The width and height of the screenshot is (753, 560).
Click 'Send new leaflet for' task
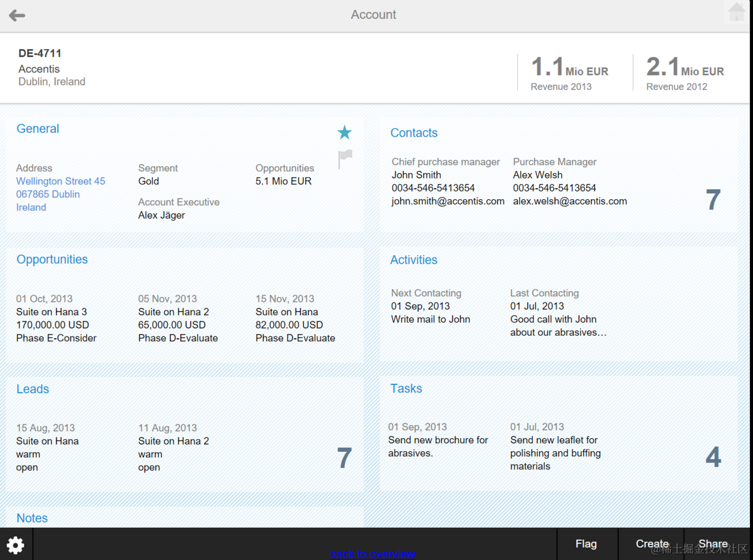pos(554,440)
